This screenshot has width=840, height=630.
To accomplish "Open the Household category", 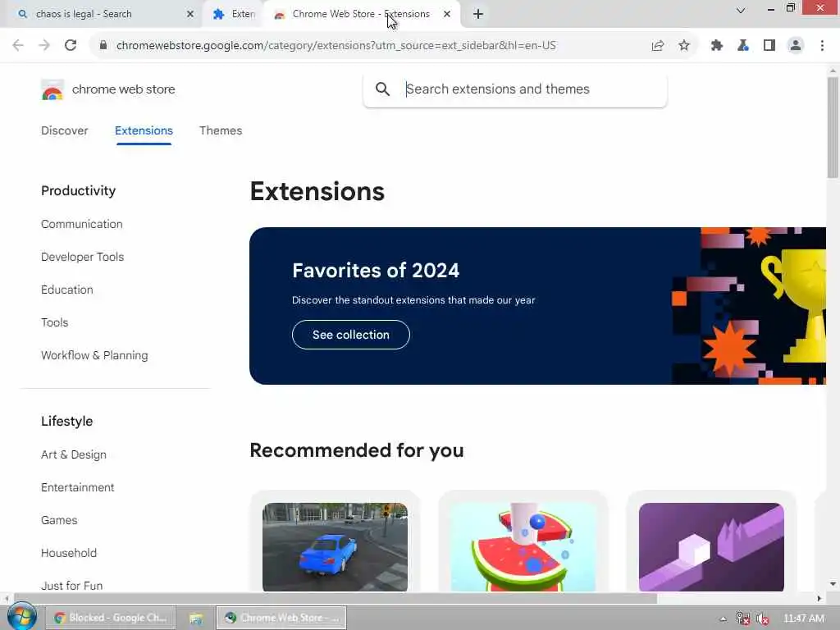I will coord(69,553).
